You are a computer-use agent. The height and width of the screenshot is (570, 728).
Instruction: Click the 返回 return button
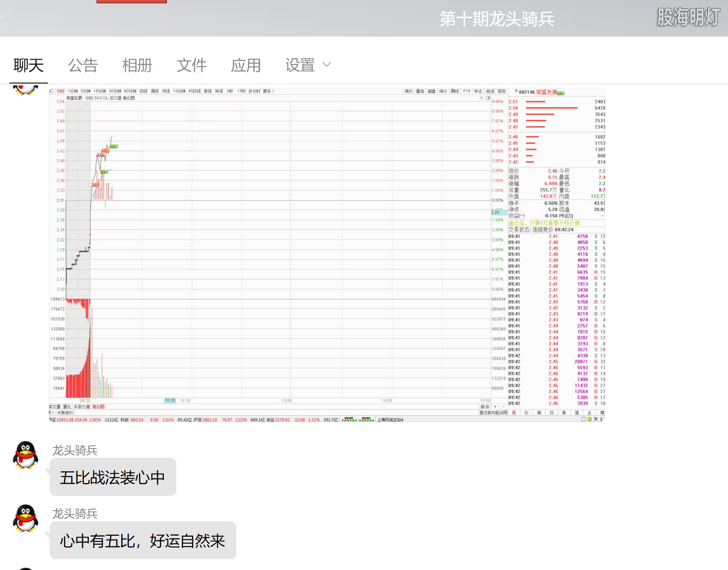tap(501, 91)
